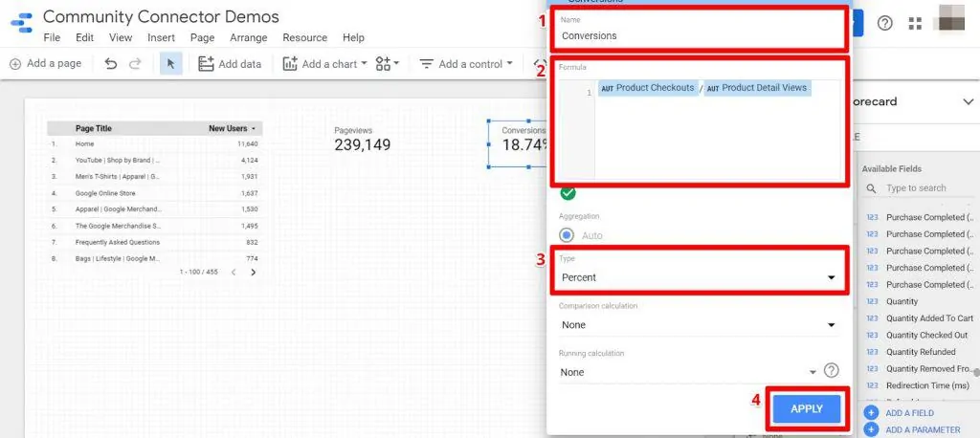
Task: Select the Pageviews scorecard 239,149
Action: pos(363,140)
